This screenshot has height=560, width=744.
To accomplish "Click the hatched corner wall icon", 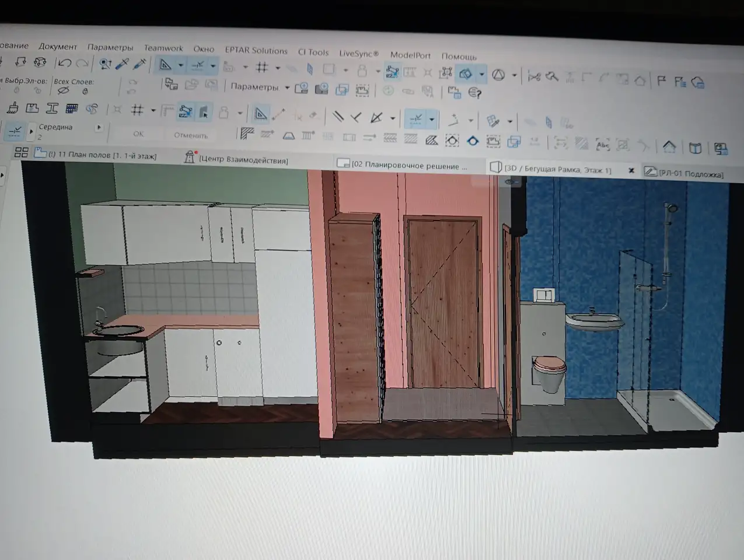I will click(x=247, y=134).
